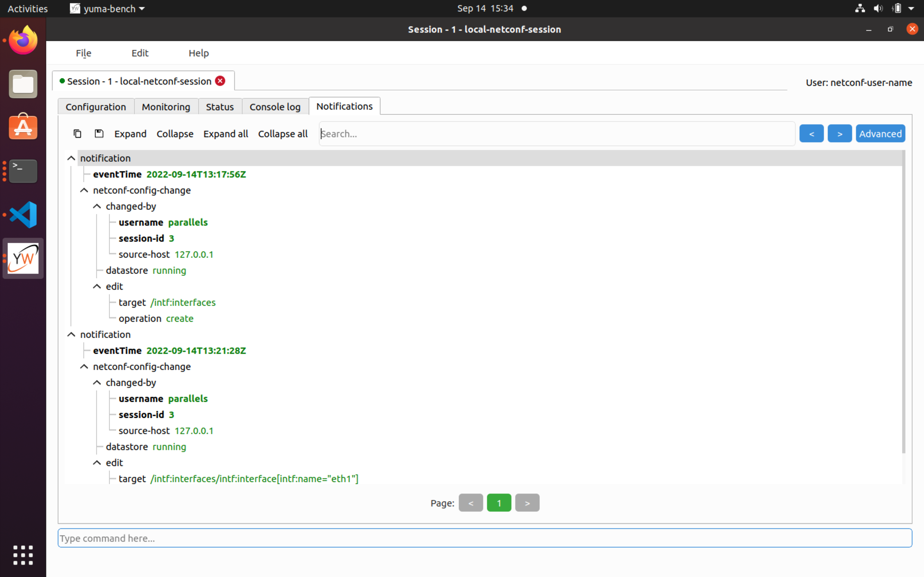Open the Files application from the dock
Screen dimensions: 924x577
coord(22,84)
